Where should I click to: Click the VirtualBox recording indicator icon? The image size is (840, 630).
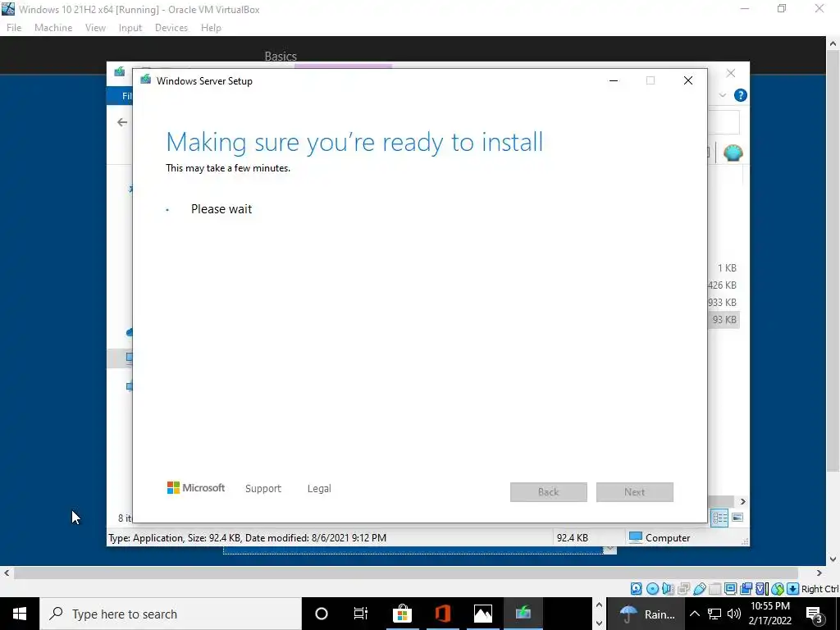(746, 589)
